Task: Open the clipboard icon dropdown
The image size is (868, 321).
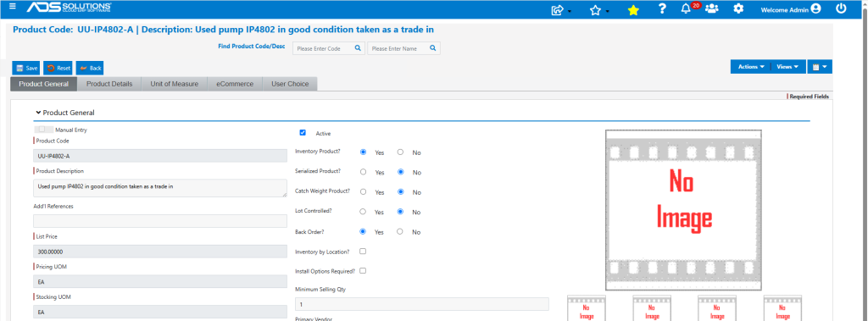Action: pos(820,66)
